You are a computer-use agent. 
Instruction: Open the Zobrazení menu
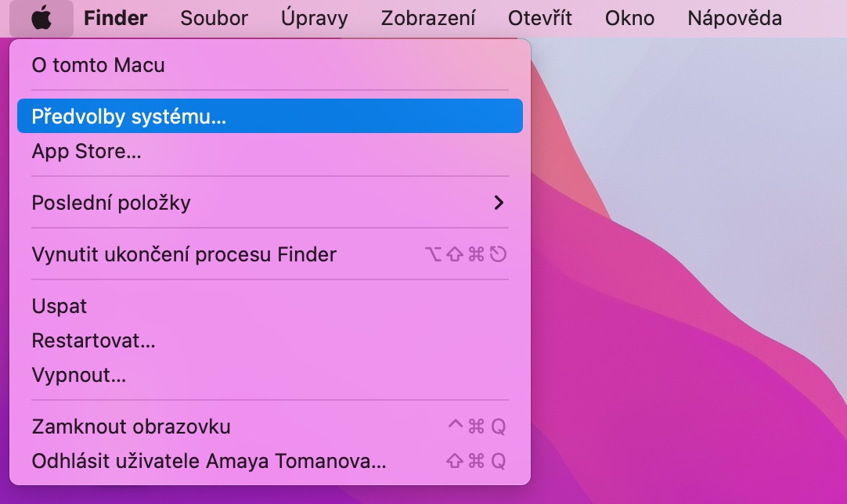coord(427,18)
